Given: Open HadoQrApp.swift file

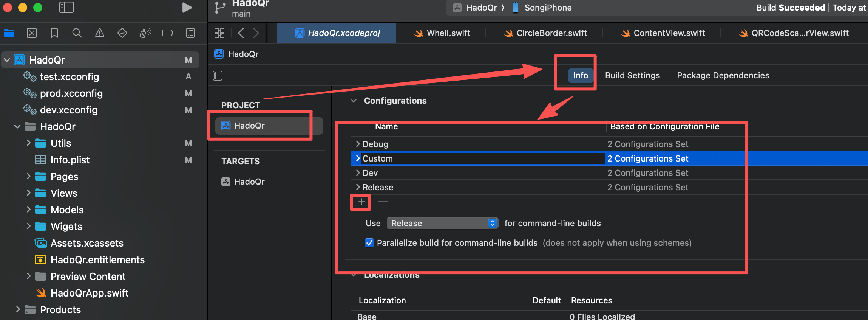Looking at the screenshot, I should pyautogui.click(x=90, y=293).
